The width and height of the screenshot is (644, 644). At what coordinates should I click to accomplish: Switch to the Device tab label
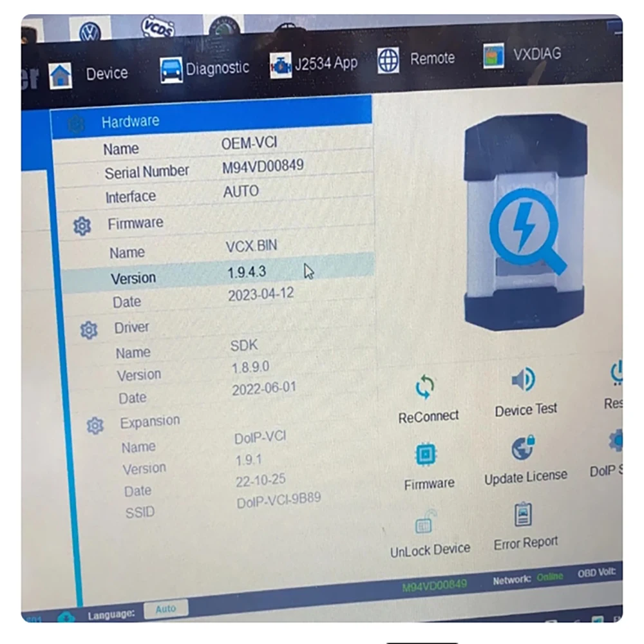107,73
